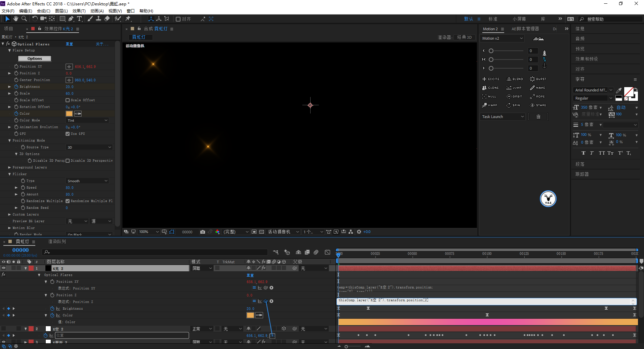Select the Eraser tool
Viewport: 644px width, 349px height.
107,19
